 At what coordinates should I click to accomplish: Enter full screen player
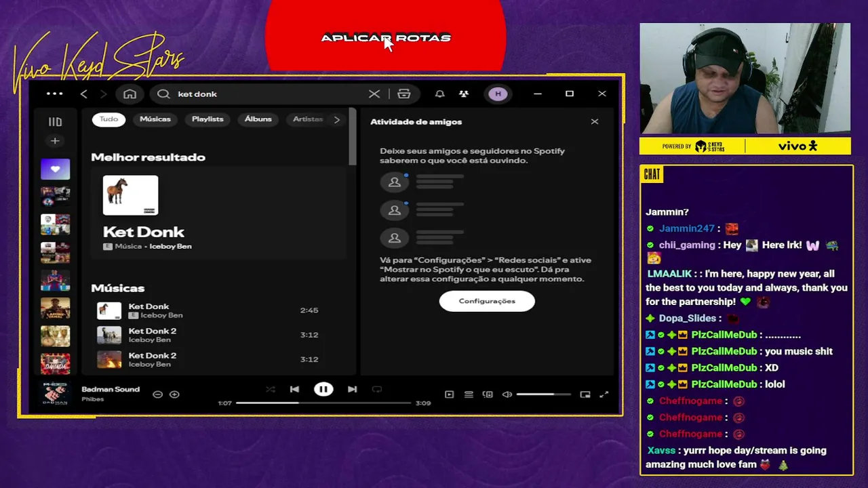[604, 394]
